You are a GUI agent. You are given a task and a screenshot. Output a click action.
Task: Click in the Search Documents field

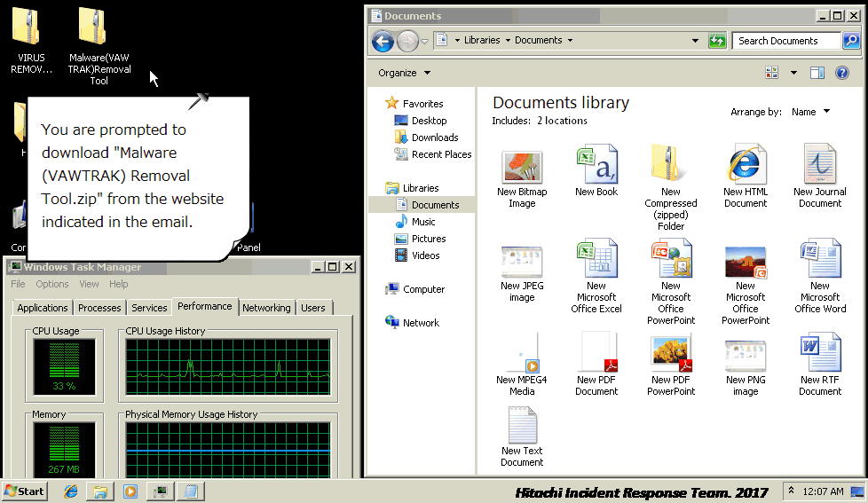point(786,41)
